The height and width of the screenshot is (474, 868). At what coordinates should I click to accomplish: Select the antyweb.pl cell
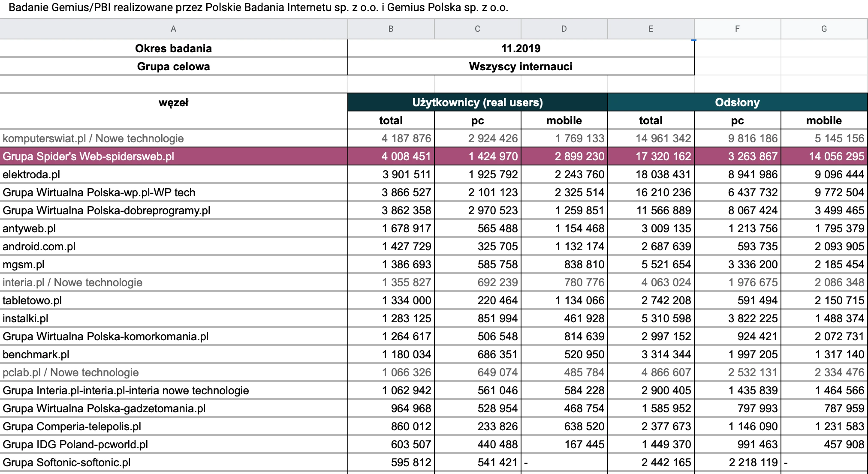pos(173,228)
